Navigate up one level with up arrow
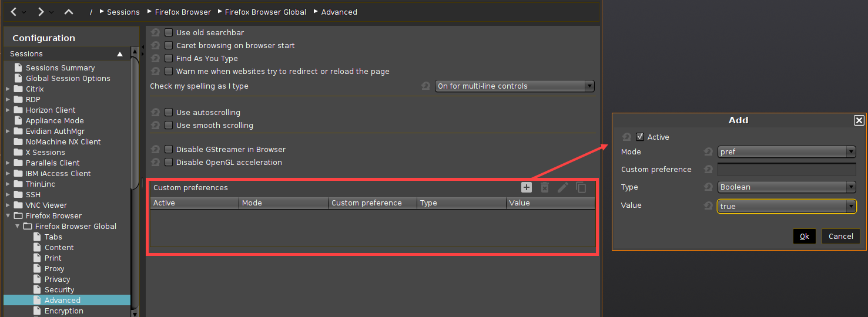868x317 pixels. (x=69, y=12)
